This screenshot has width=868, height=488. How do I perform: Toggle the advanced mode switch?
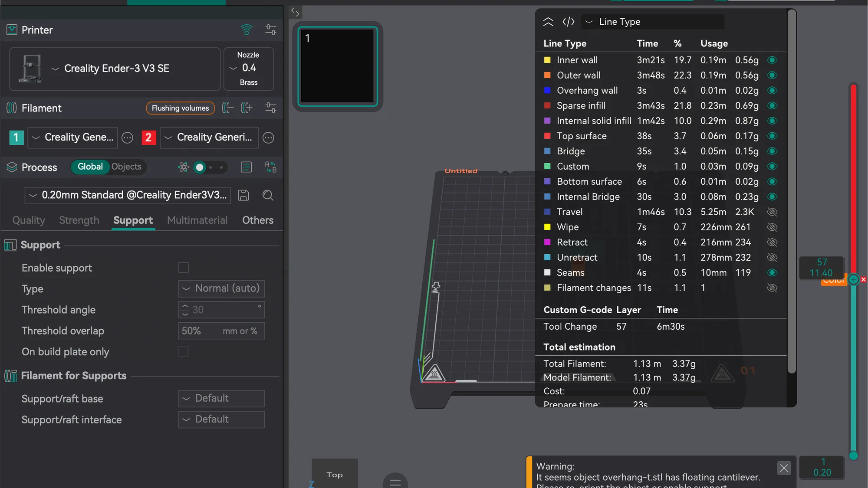(x=210, y=167)
